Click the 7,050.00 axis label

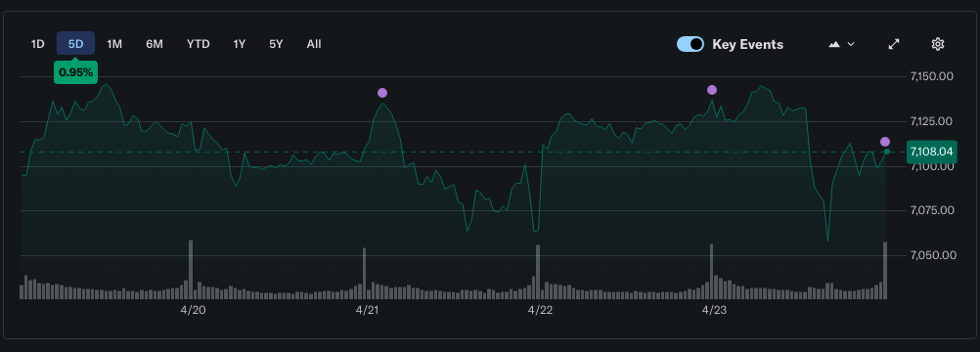932,255
